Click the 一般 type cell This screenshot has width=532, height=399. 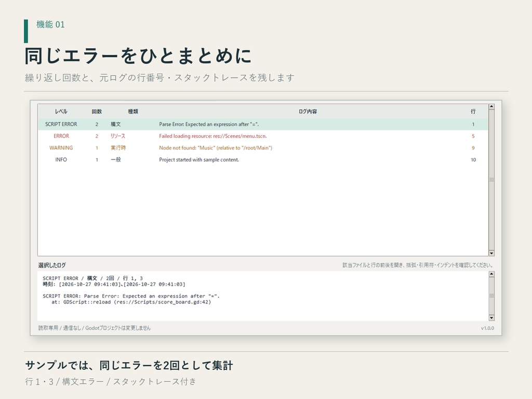click(x=116, y=160)
